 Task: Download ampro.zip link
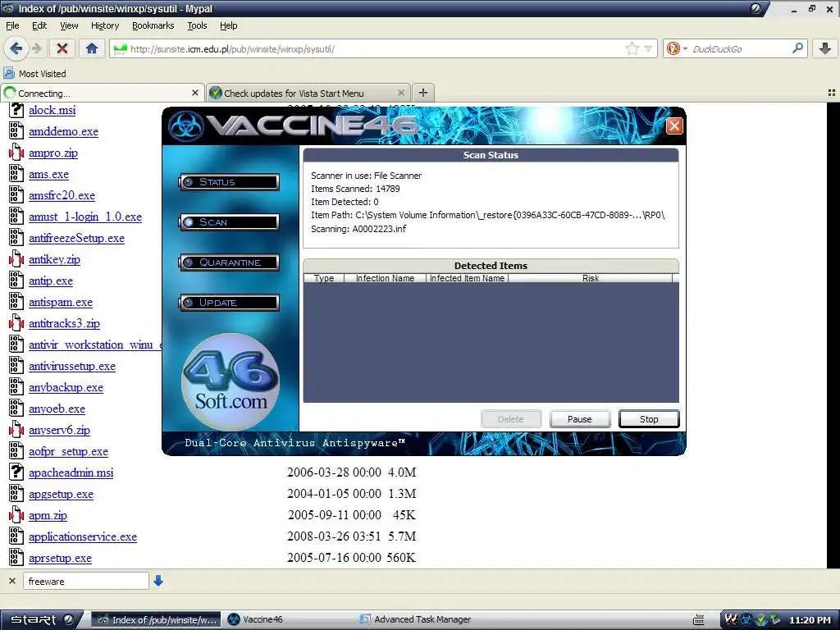click(53, 153)
